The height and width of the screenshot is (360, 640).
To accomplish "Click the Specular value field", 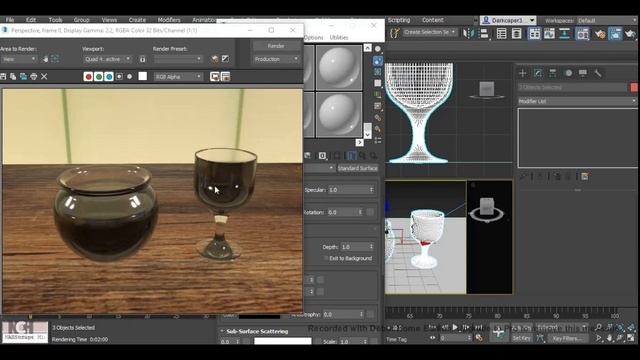I will pos(351,190).
